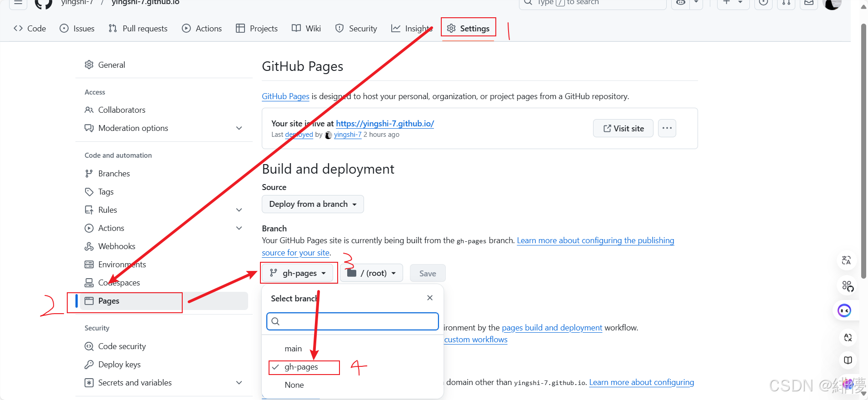Click the GitHub Pages documentation link
Screen dimensions: 868x400
tap(285, 96)
